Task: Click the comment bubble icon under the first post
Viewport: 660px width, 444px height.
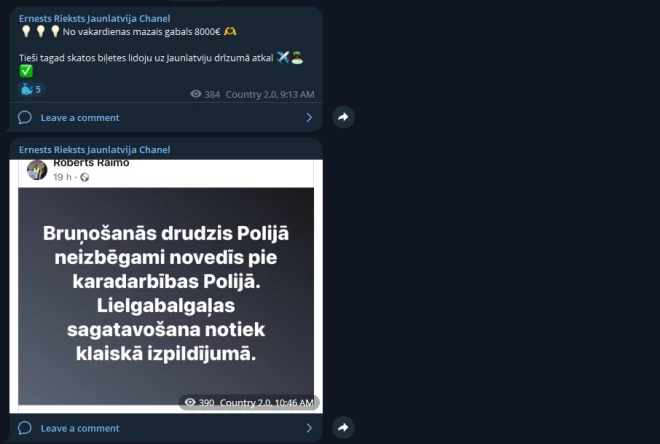Action: click(x=25, y=117)
